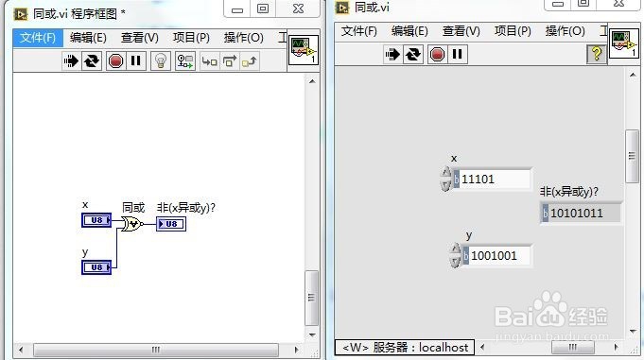This screenshot has width=644, height=360.
Task: Click 非(x异或y)? label on front panel
Action: (x=569, y=192)
